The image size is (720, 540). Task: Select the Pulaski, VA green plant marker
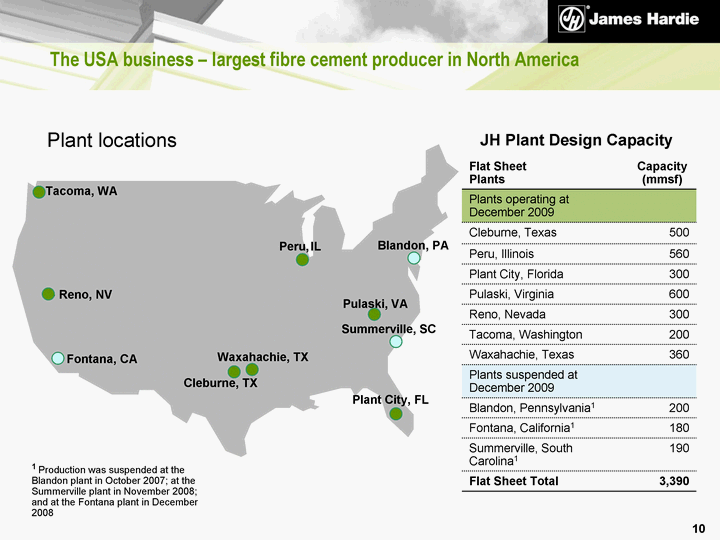coord(374,314)
